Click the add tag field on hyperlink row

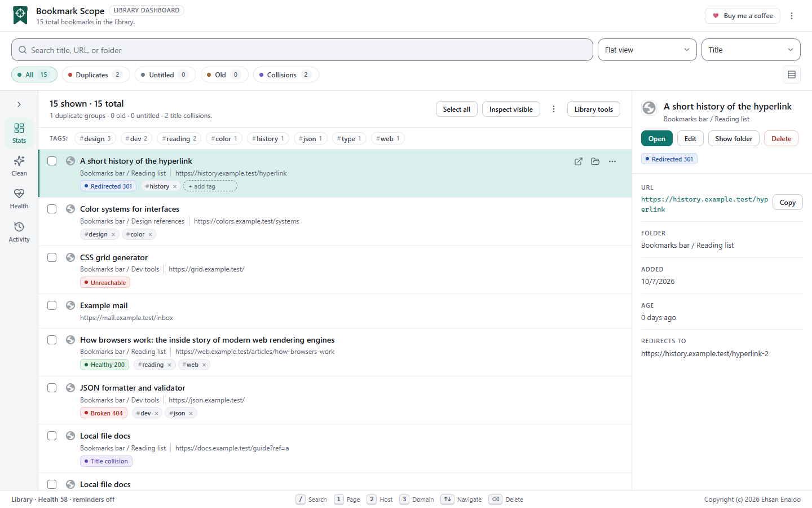[x=210, y=186]
